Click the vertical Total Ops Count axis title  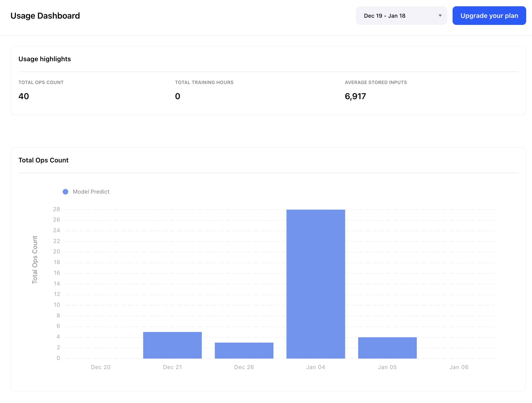coord(35,259)
